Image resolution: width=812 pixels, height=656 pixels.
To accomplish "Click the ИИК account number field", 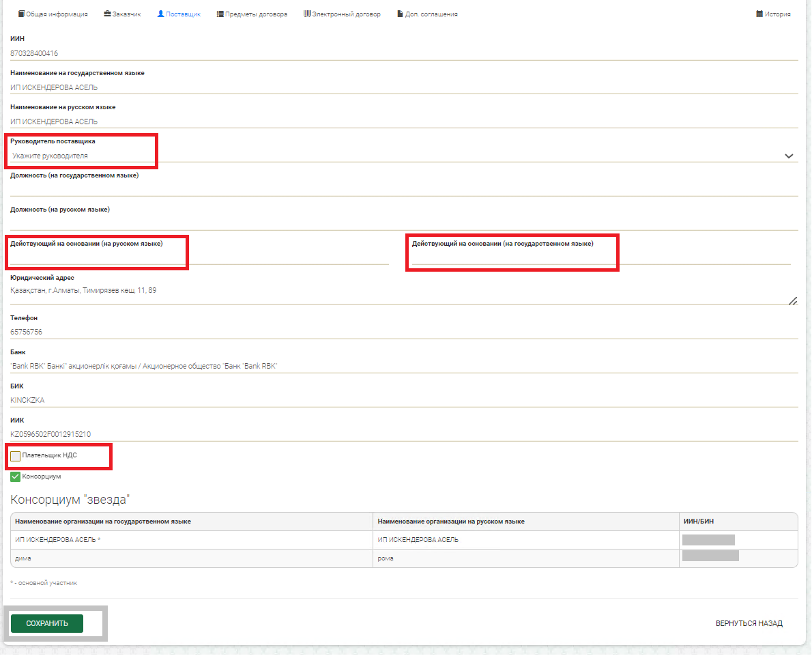I will point(403,434).
